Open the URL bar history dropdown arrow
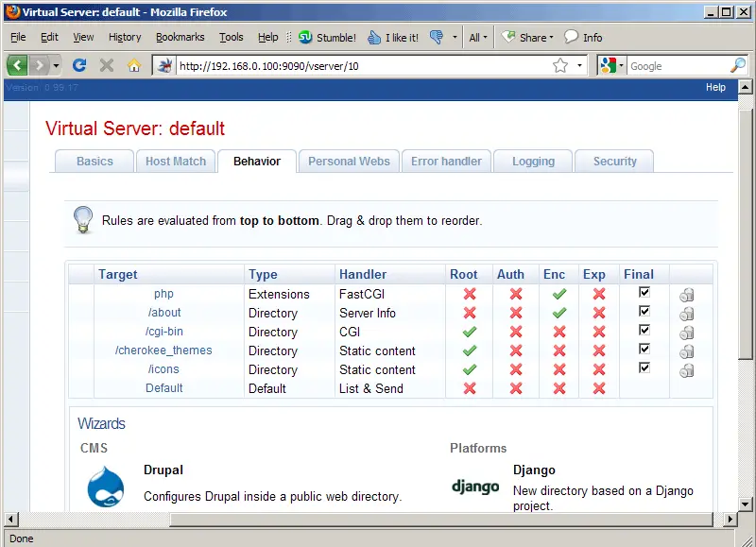 click(579, 65)
